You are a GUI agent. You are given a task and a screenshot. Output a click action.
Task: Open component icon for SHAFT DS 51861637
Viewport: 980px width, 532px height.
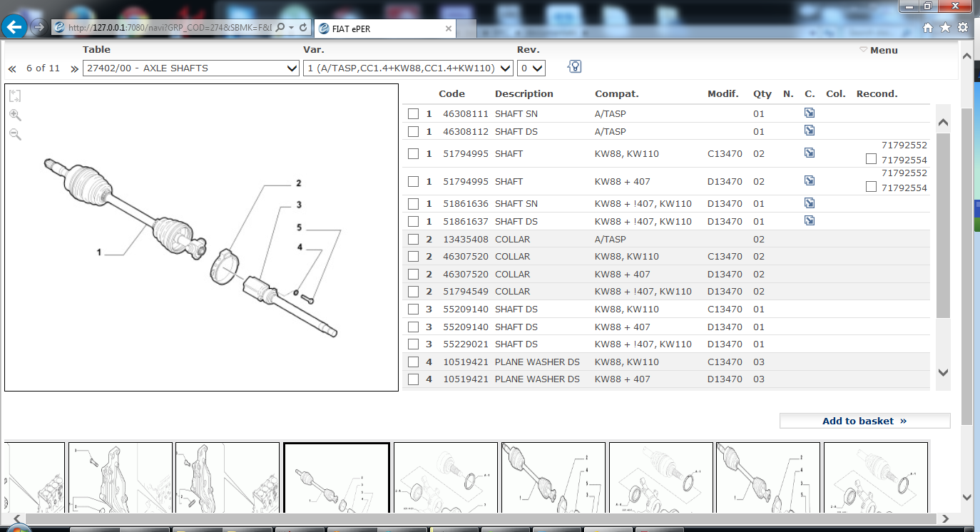pyautogui.click(x=810, y=221)
